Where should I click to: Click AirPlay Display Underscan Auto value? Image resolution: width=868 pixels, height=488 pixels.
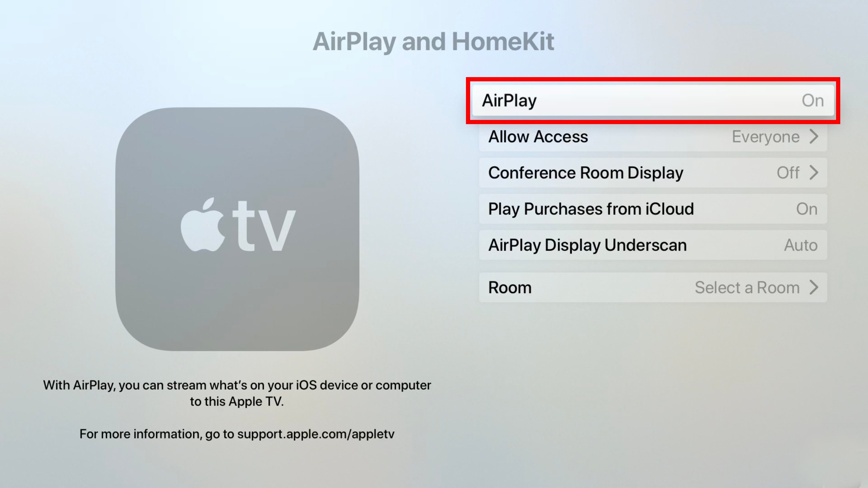coord(800,245)
